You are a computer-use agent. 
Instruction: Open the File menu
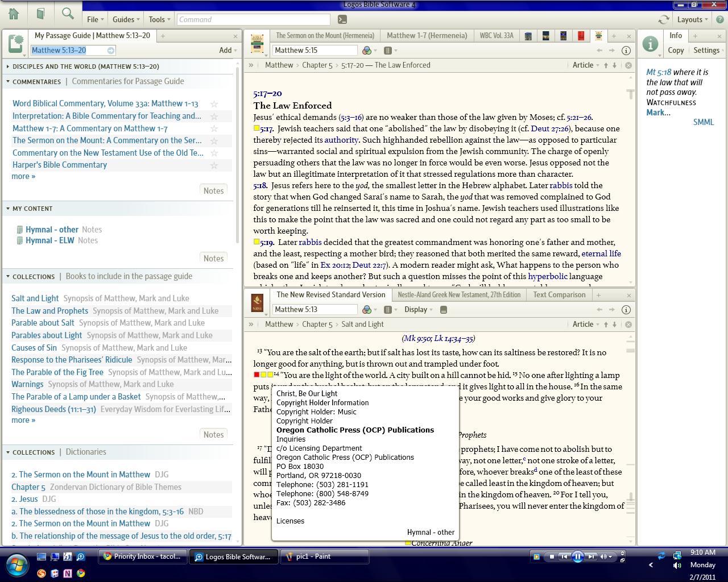pyautogui.click(x=95, y=19)
